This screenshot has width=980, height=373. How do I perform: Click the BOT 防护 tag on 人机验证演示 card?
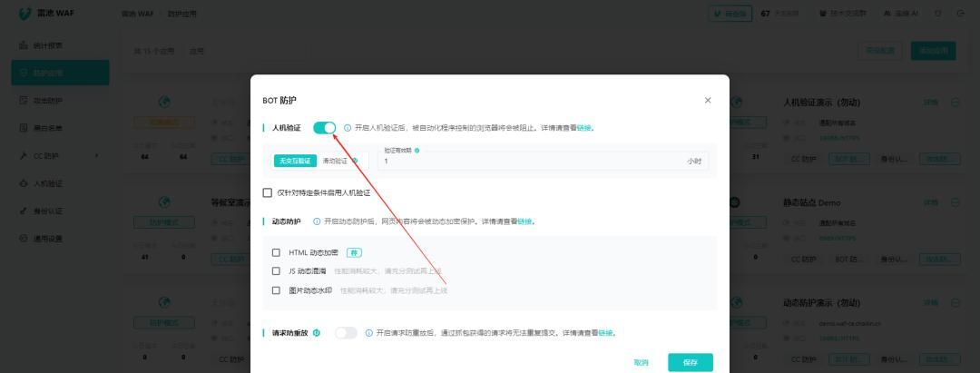[848, 159]
